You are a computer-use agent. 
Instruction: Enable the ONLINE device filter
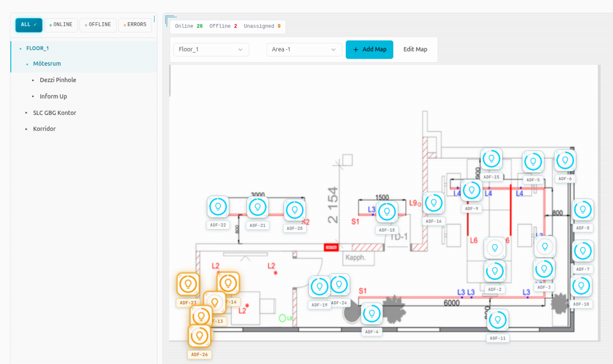[61, 24]
